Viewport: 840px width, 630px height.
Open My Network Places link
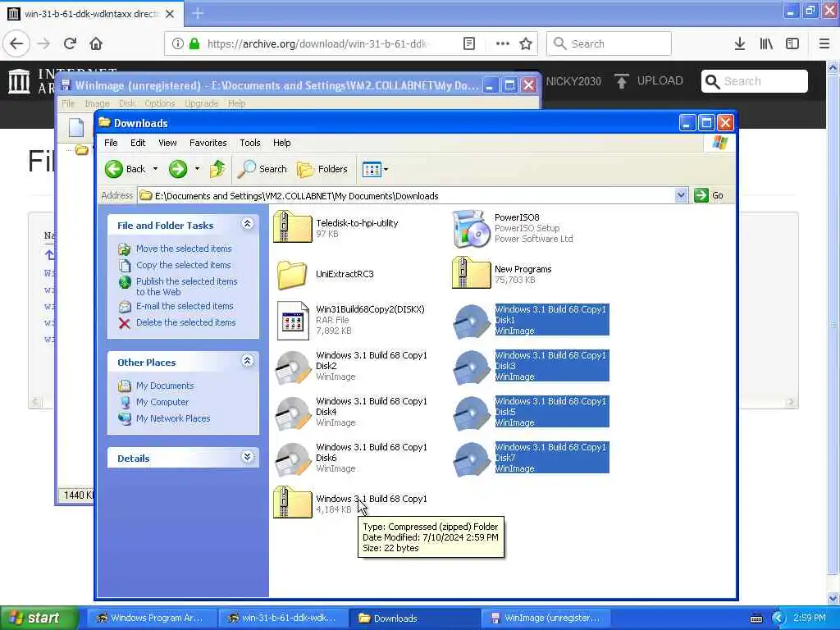pos(172,418)
